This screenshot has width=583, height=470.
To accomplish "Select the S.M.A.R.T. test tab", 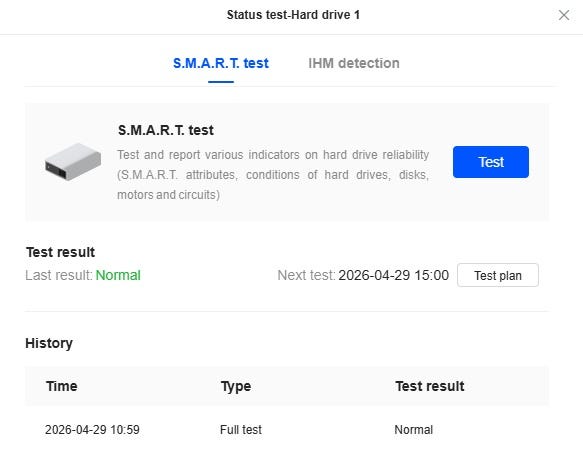I will pyautogui.click(x=221, y=63).
